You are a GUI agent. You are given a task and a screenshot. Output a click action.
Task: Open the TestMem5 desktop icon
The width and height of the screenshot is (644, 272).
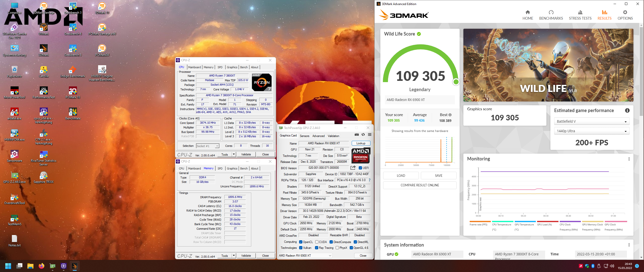tap(15, 220)
